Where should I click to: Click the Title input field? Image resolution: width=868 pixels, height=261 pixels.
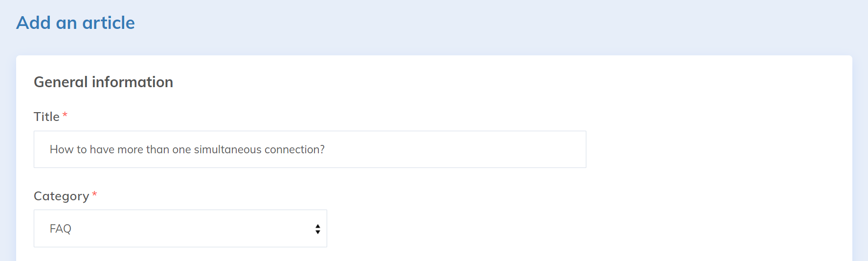tap(310, 149)
